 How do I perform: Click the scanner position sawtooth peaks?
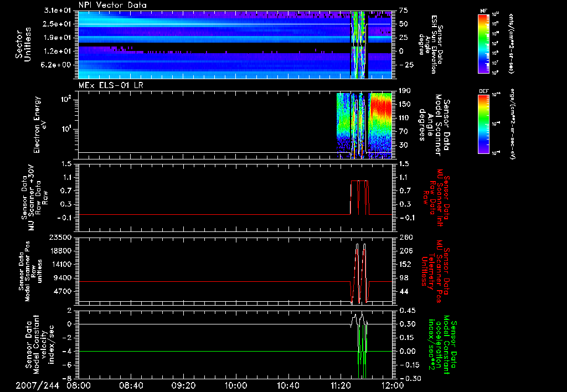(x=360, y=273)
